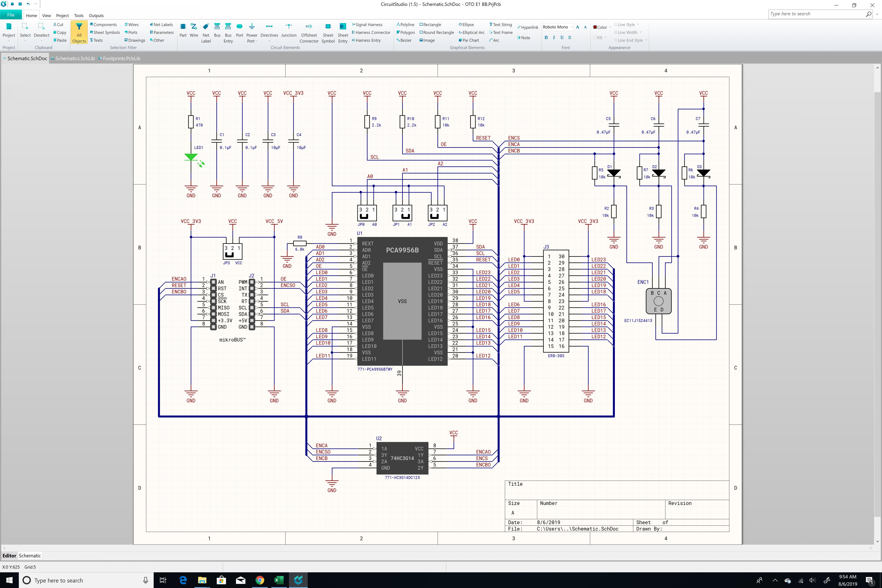Toggle Sheet Symbols selection filter
Image resolution: width=882 pixels, height=588 pixels.
[105, 33]
